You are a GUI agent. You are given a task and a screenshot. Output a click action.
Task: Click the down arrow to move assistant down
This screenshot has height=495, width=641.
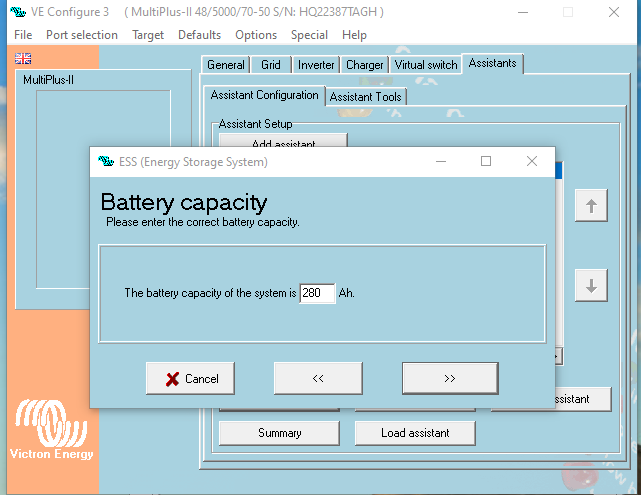[591, 285]
